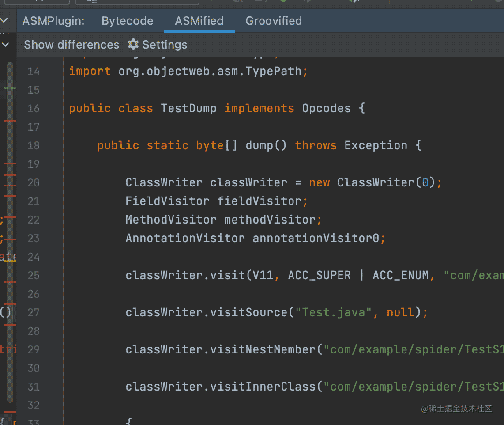The width and height of the screenshot is (504, 425).
Task: Click the "Test.java" string literal
Action: point(333,313)
